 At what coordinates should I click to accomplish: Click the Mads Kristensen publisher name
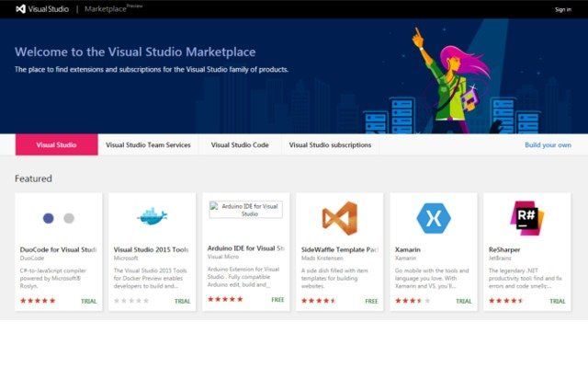click(x=322, y=259)
